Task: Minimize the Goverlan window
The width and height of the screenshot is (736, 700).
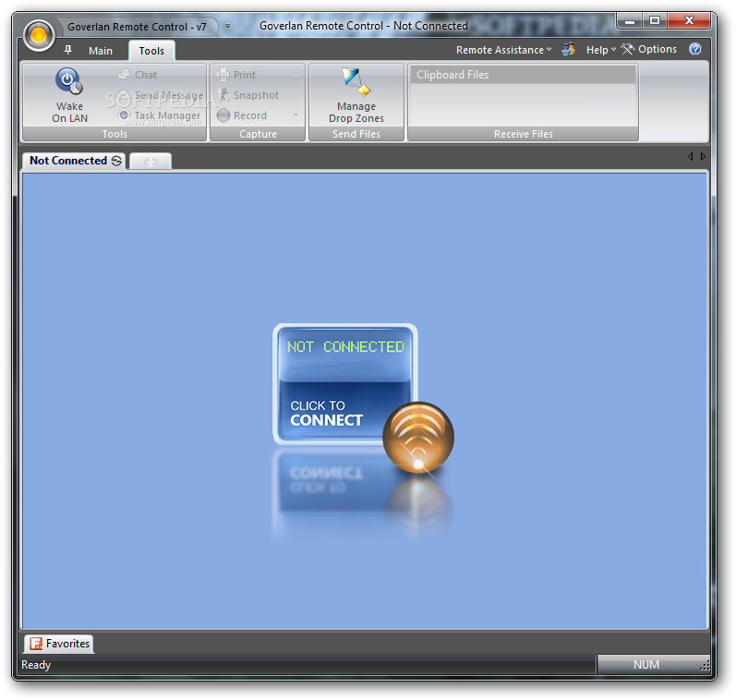Action: [630, 20]
